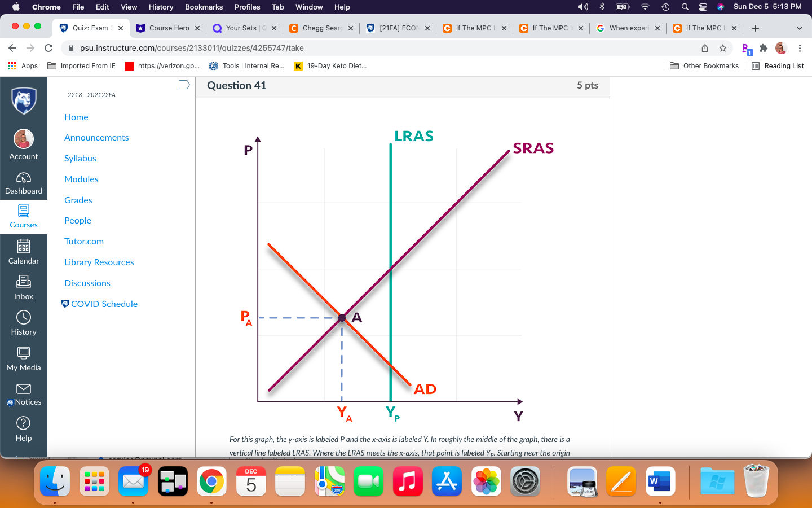Click the Share page icon in address bar
The width and height of the screenshot is (812, 508).
705,48
